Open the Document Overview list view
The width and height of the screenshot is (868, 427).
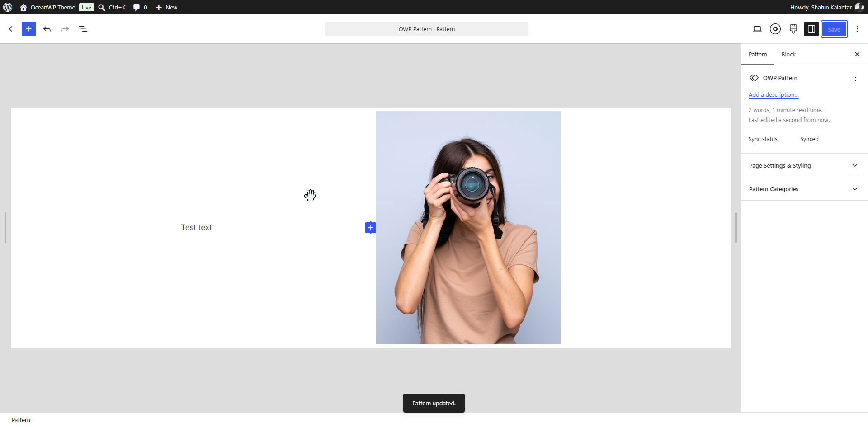[83, 29]
